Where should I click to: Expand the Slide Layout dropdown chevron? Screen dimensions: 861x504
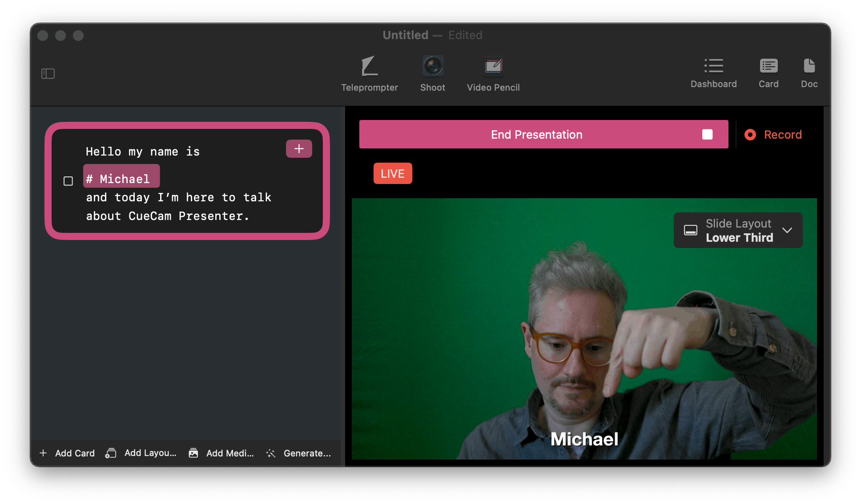(787, 230)
